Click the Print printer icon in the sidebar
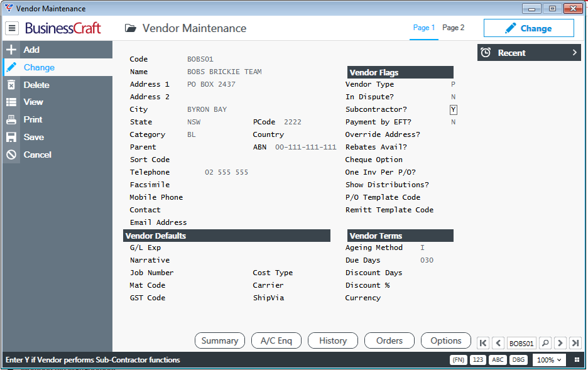This screenshot has height=370, width=588. tap(11, 119)
